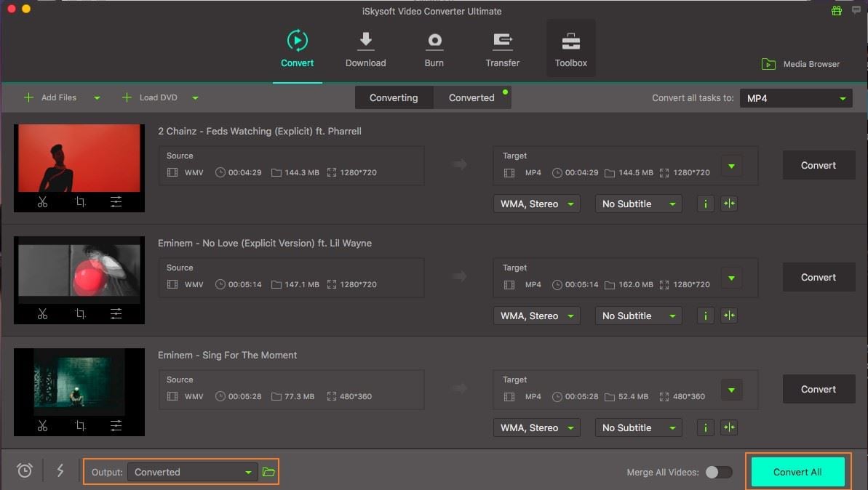Viewport: 868px width, 490px height.
Task: Expand the Add Files dropdown arrow
Action: [x=97, y=98]
